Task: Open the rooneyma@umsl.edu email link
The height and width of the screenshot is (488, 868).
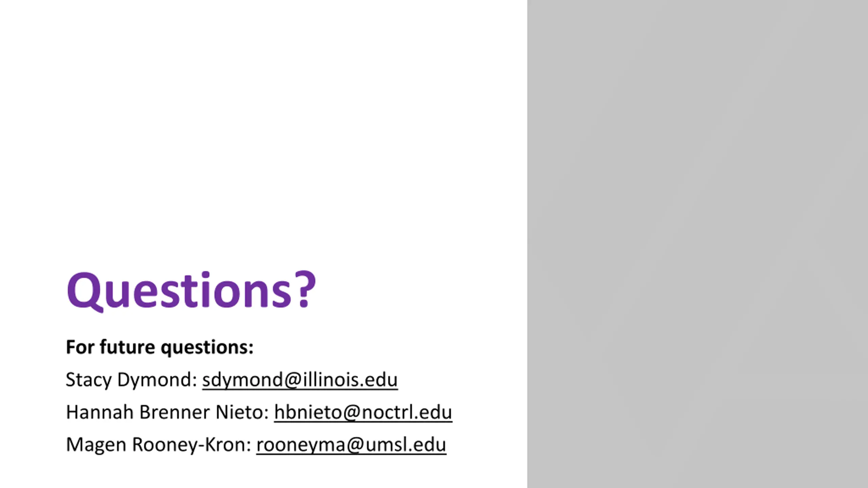Action: click(351, 445)
